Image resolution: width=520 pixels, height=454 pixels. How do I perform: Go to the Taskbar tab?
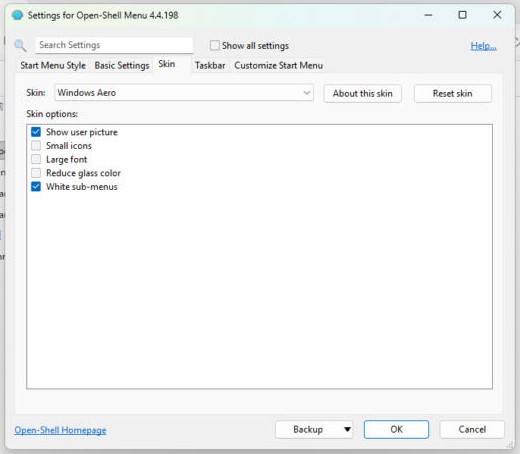click(x=210, y=65)
